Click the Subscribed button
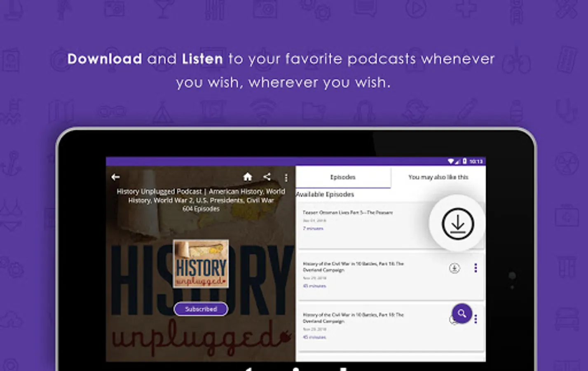The image size is (588, 371). point(201,309)
